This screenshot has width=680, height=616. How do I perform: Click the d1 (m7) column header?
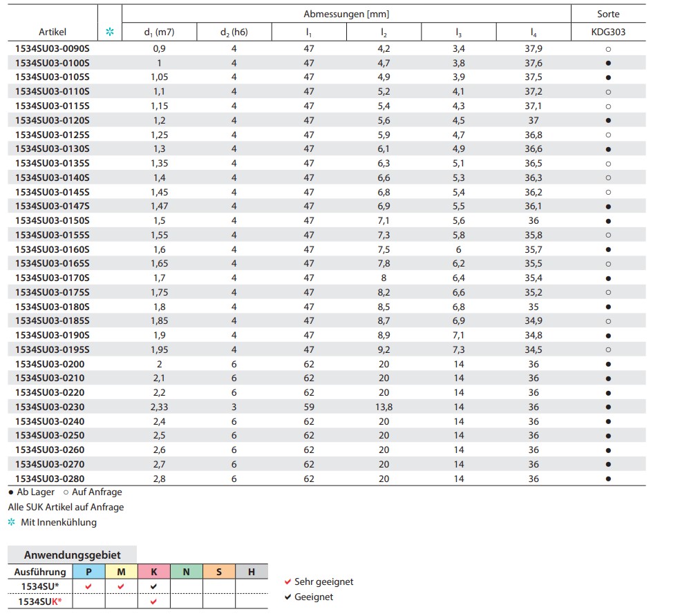(159, 32)
